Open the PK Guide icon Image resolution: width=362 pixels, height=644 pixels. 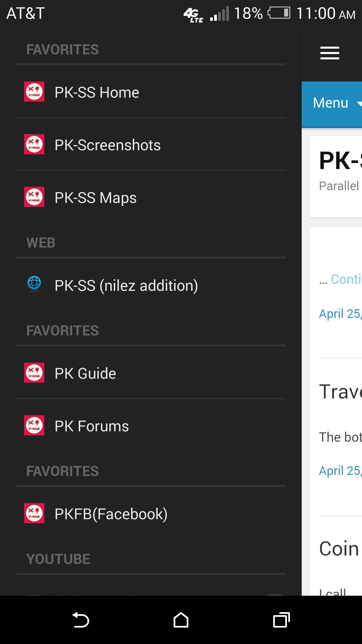click(x=34, y=373)
